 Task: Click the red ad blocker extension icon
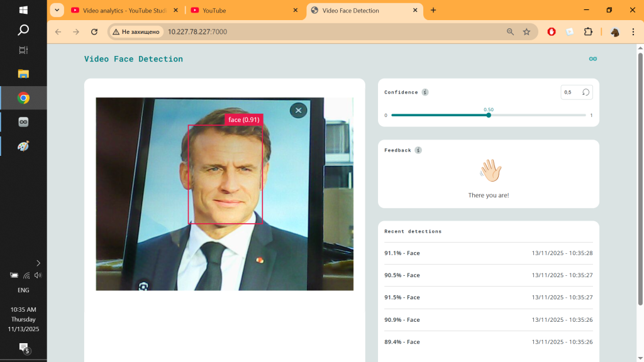point(552,32)
